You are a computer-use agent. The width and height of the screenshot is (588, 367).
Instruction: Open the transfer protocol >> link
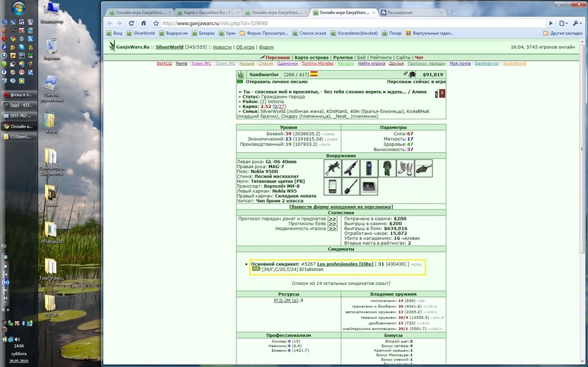coord(332,219)
